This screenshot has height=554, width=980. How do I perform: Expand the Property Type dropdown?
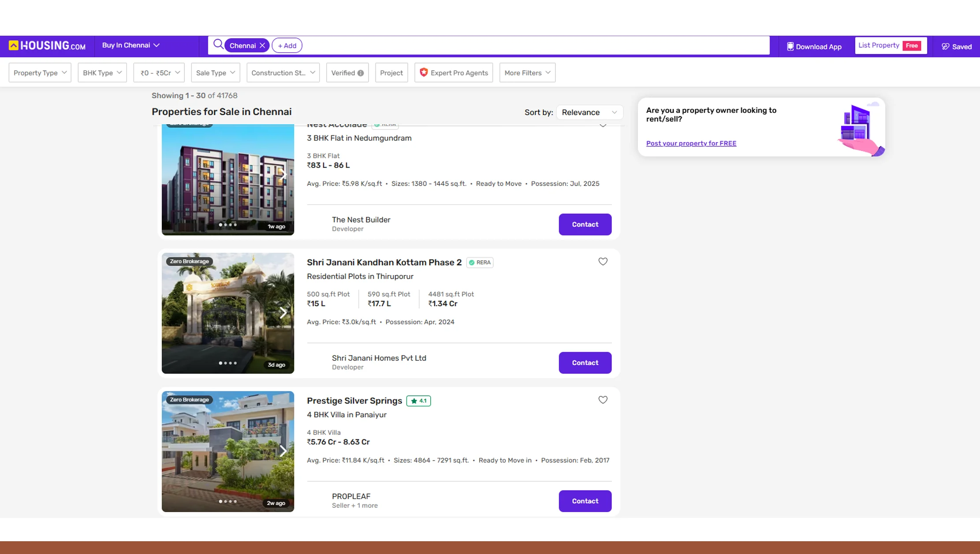click(x=40, y=73)
